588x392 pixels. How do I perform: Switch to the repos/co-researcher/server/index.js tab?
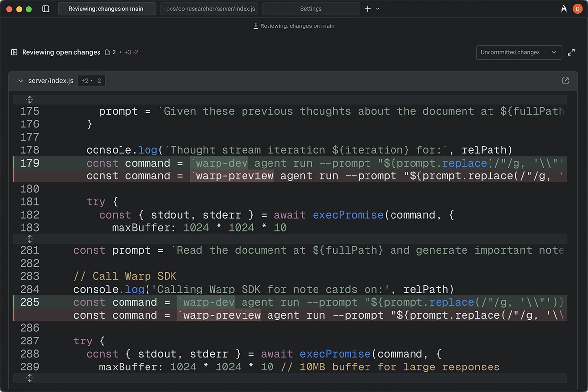(x=209, y=8)
